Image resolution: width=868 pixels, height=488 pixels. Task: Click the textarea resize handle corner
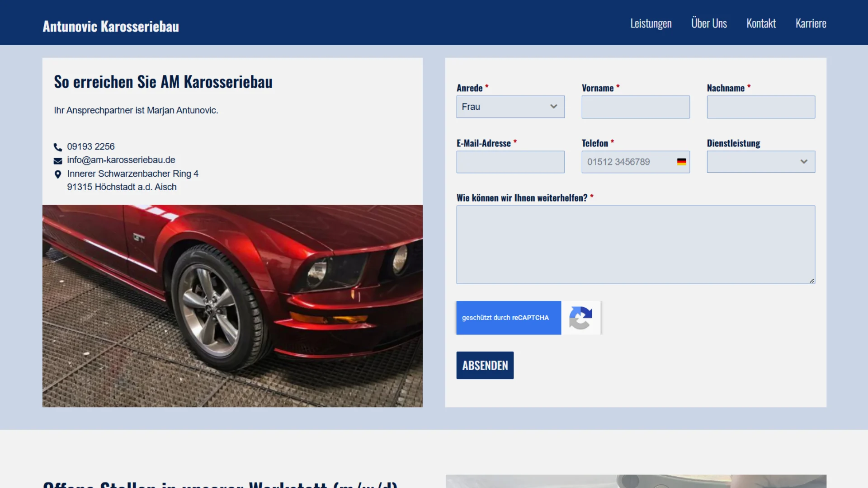[x=812, y=281]
